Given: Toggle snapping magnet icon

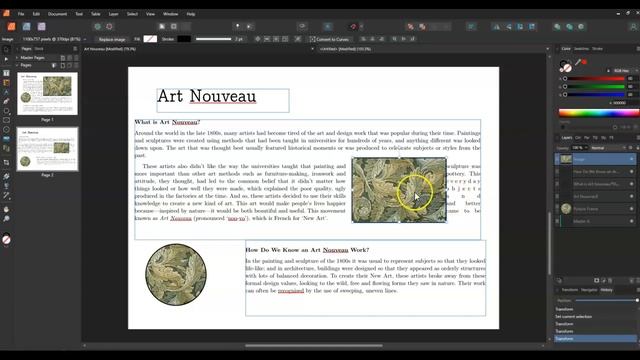Looking at the screenshot, I should [x=353, y=27].
